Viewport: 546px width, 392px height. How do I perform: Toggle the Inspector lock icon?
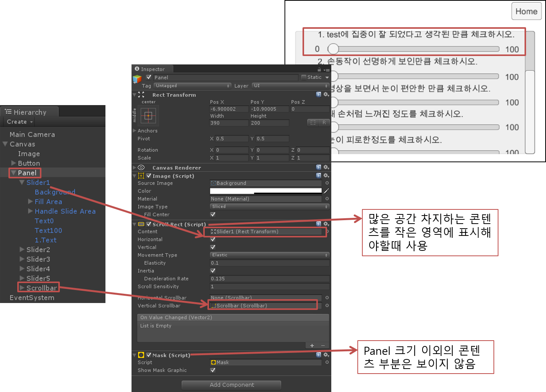click(x=319, y=69)
